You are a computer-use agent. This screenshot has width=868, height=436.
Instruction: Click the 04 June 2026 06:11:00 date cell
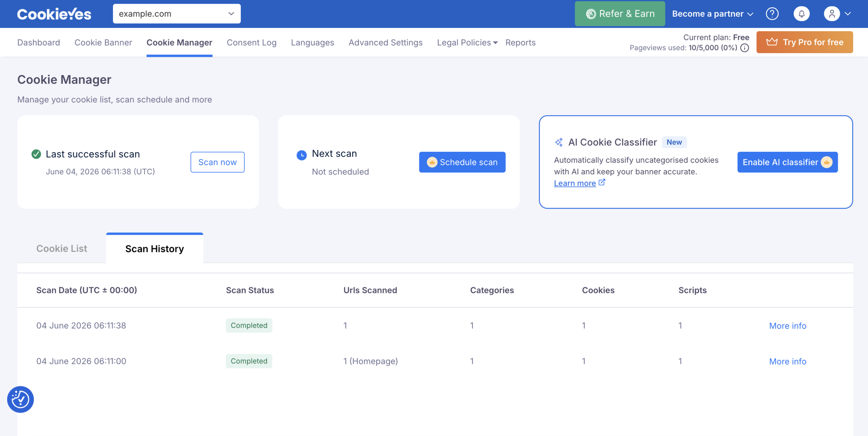[x=81, y=361]
